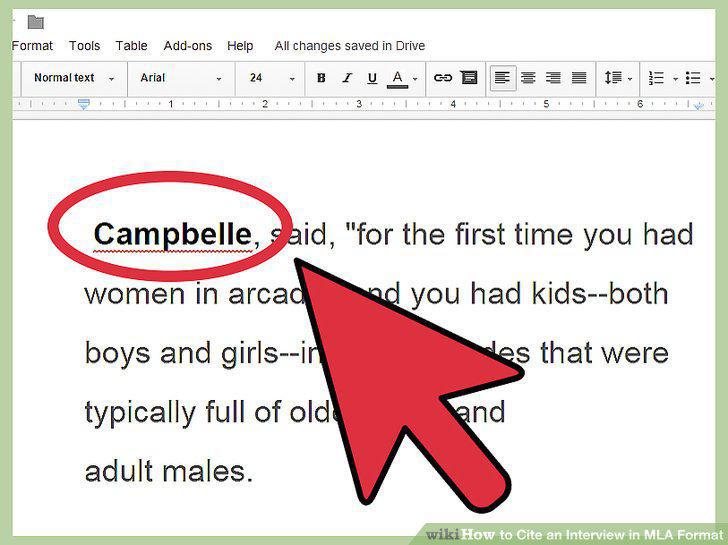Open the line spacing options
Image resolution: width=728 pixels, height=545 pixels.
[618, 78]
